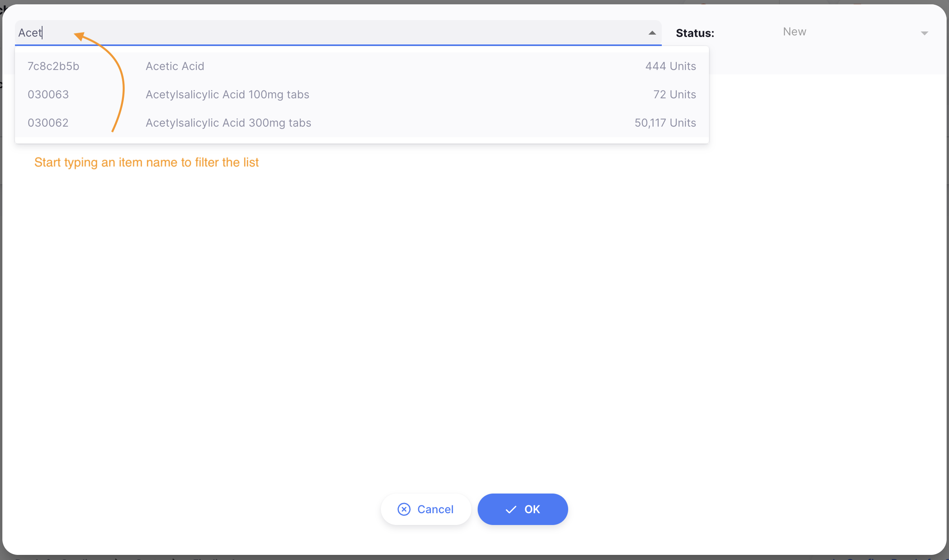Click the Status: label
The image size is (949, 560).
tap(695, 33)
